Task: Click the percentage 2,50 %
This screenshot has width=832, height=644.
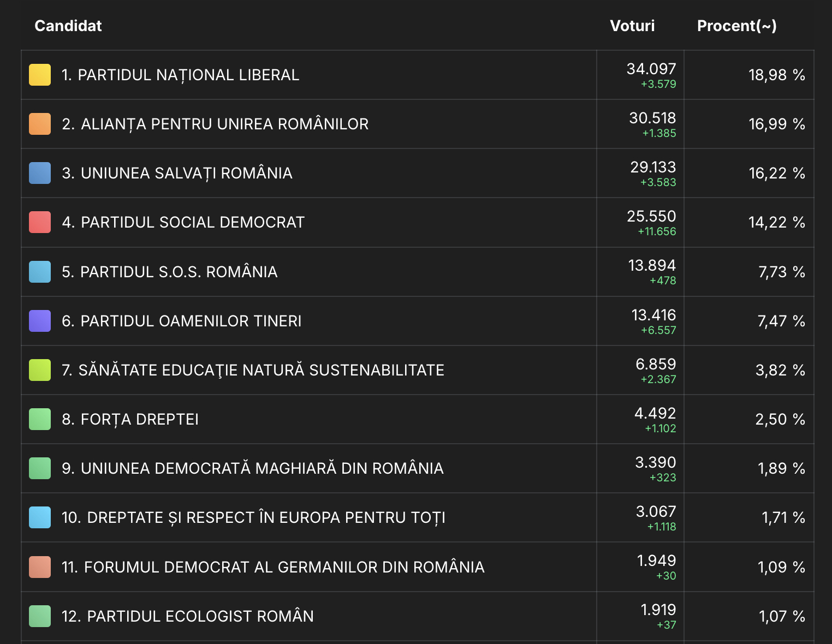Action: (x=781, y=420)
